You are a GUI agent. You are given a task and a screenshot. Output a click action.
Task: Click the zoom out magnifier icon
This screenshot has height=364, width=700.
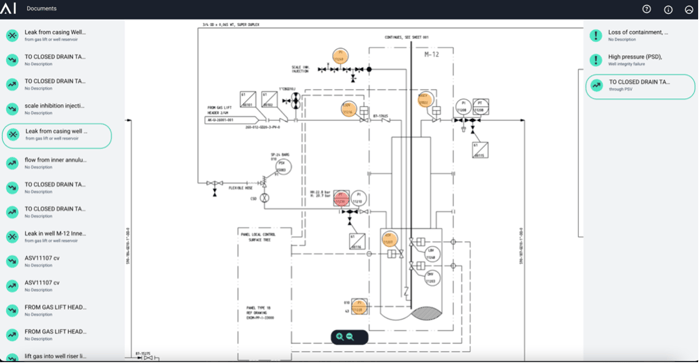[x=350, y=337]
